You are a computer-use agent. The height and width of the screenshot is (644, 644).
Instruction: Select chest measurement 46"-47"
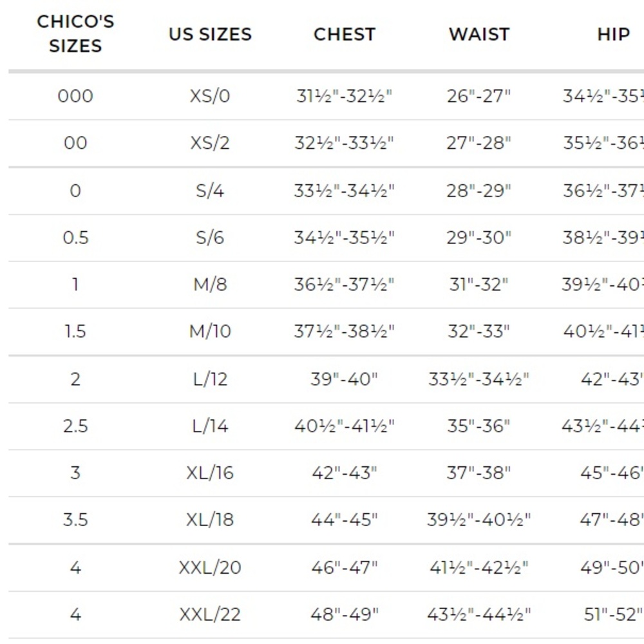344,567
